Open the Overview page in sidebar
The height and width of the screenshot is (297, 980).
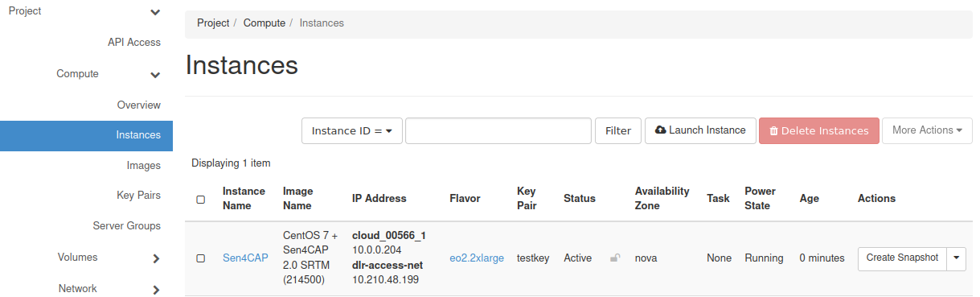click(139, 105)
